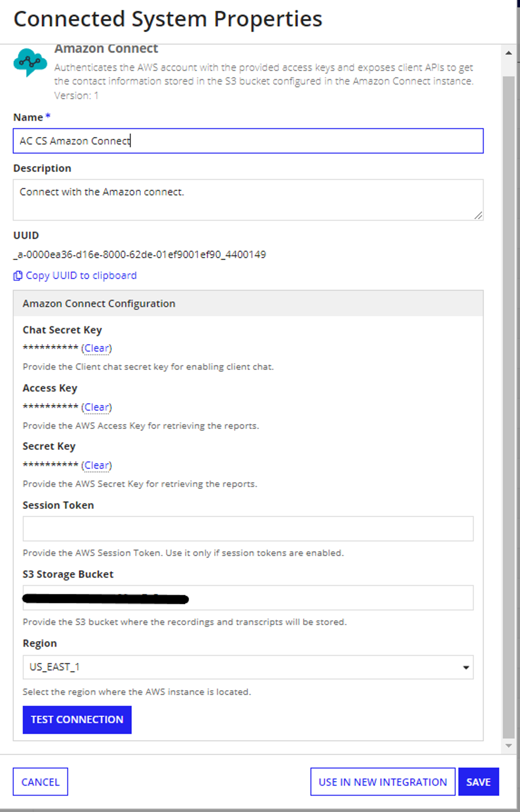This screenshot has height=812, width=520.
Task: Click the copy UUID clipboard icon
Action: (18, 276)
